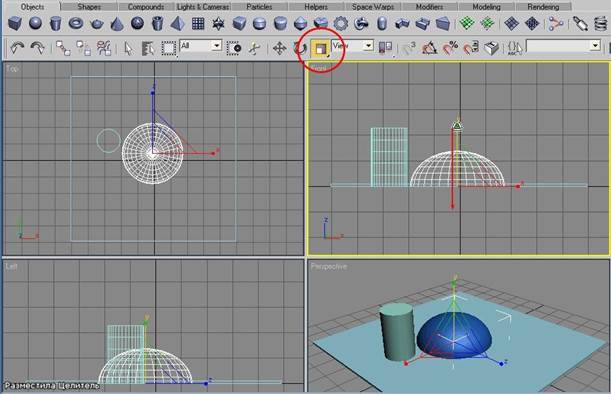Choose the Teapot primitive icon
611x394 pixels.
pos(97,24)
